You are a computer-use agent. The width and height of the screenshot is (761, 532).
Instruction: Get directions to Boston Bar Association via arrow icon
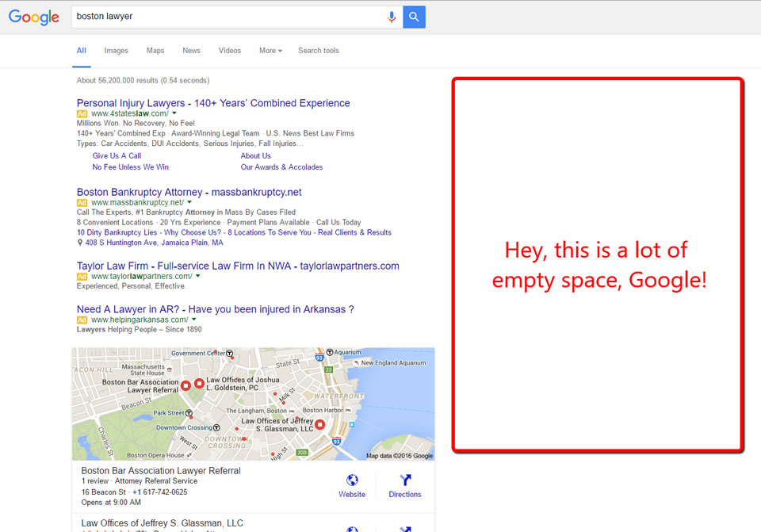pos(405,480)
